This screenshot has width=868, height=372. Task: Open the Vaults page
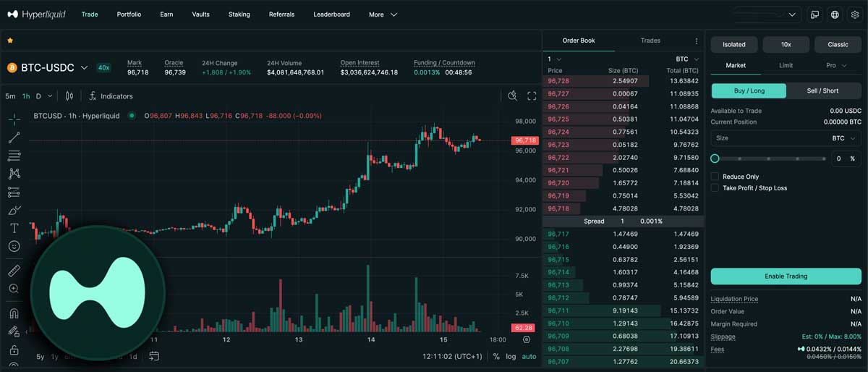click(201, 14)
